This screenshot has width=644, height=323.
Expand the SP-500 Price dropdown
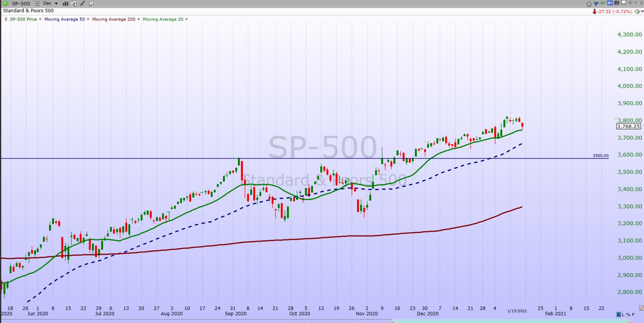[40, 20]
